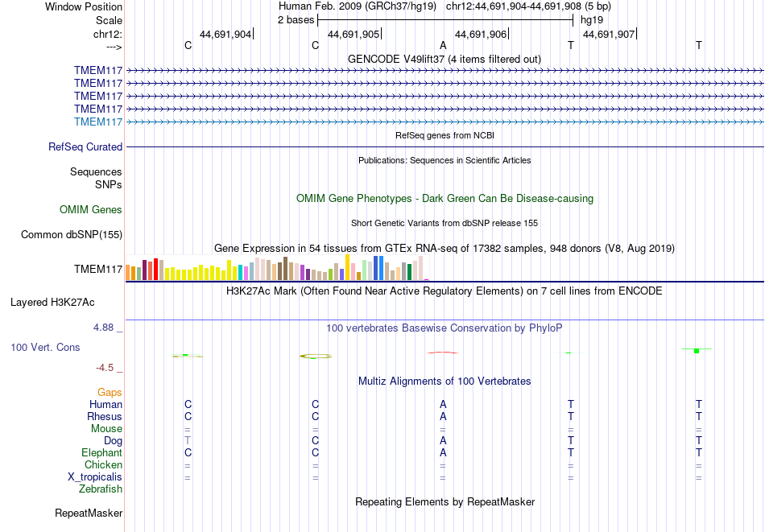Click the ---> strand direction arrow label
Screen dimensions: 765x532
pos(114,47)
